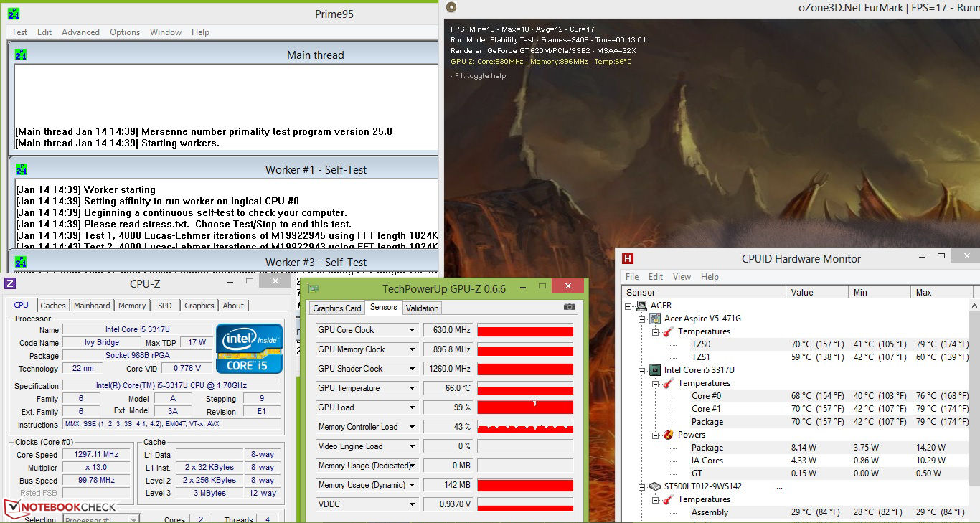Open VDDC sensor dropdown
This screenshot has height=523, width=980.
412,504
